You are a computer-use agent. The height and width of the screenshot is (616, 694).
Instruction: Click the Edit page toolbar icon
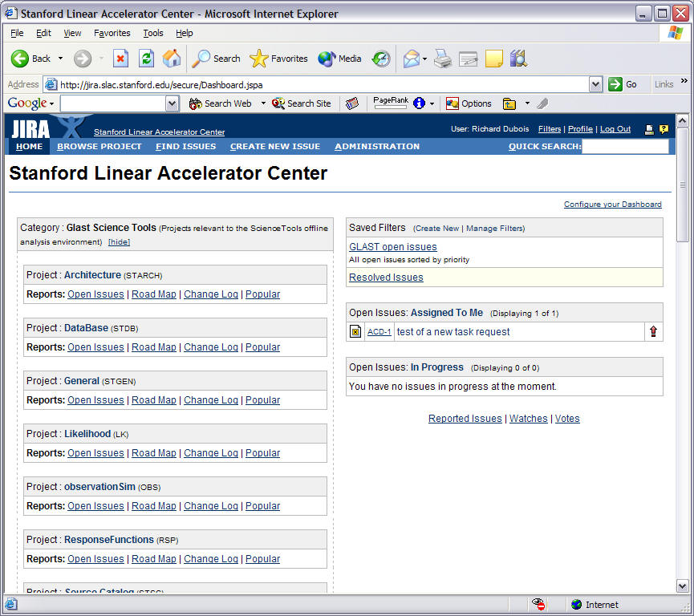[469, 59]
